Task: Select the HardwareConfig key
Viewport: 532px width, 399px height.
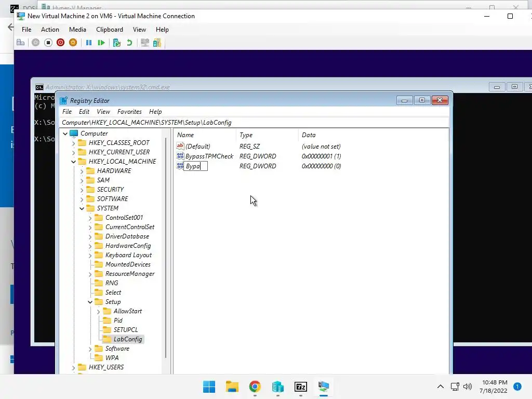Action: 128,246
